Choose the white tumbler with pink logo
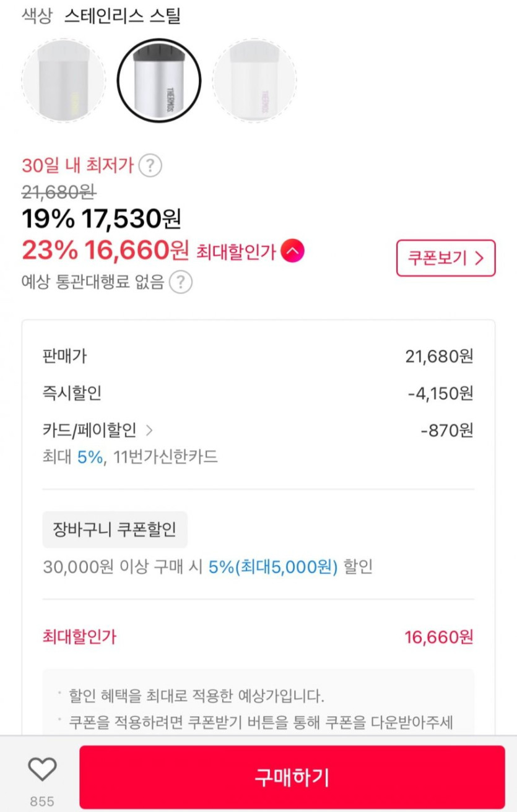The width and height of the screenshot is (517, 812). tap(254, 80)
